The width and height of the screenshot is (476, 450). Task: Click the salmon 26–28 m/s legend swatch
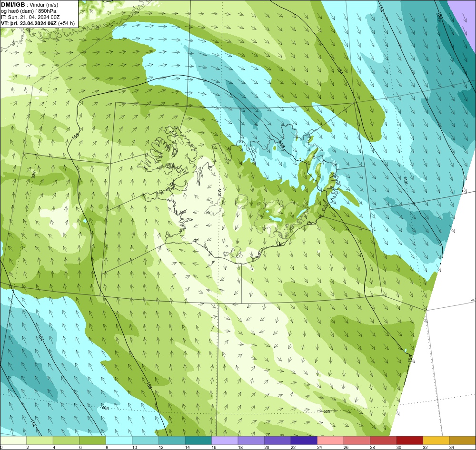tap(357, 440)
